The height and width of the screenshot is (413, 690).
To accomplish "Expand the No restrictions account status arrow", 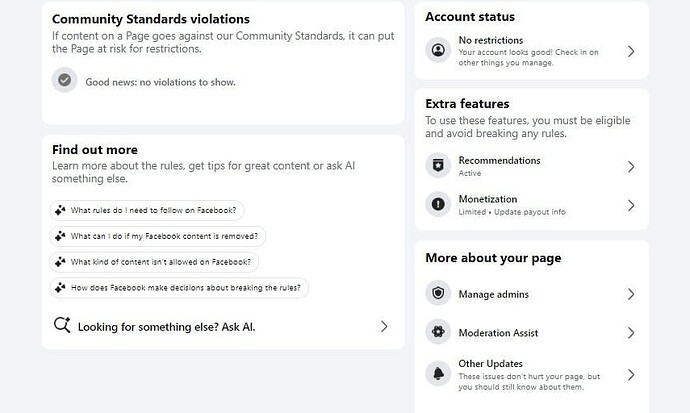I will (631, 51).
